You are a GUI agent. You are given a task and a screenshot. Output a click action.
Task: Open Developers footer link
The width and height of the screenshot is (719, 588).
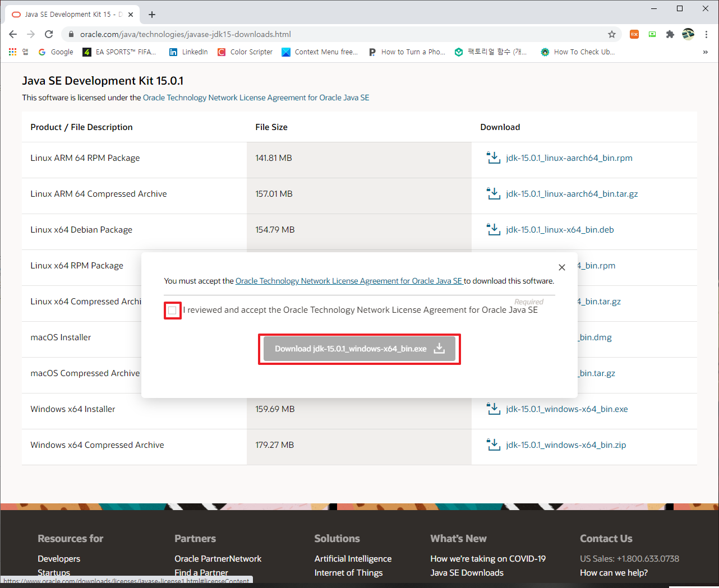coord(59,559)
